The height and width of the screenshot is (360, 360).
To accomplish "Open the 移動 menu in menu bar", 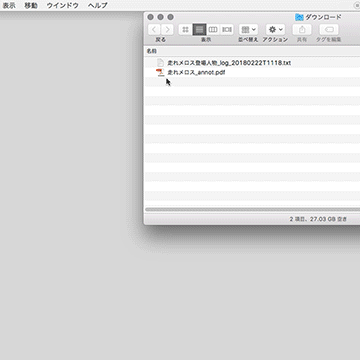I will [31, 5].
